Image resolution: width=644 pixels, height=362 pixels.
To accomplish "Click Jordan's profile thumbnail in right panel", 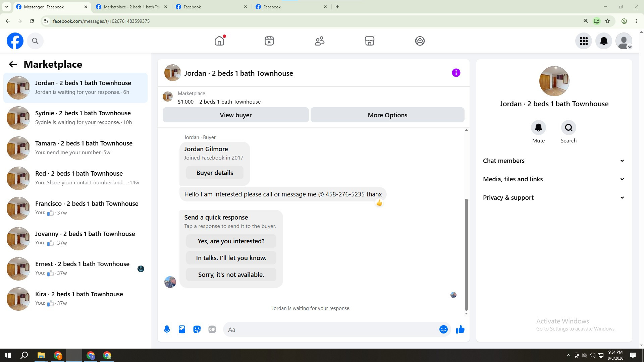I will (x=554, y=81).
